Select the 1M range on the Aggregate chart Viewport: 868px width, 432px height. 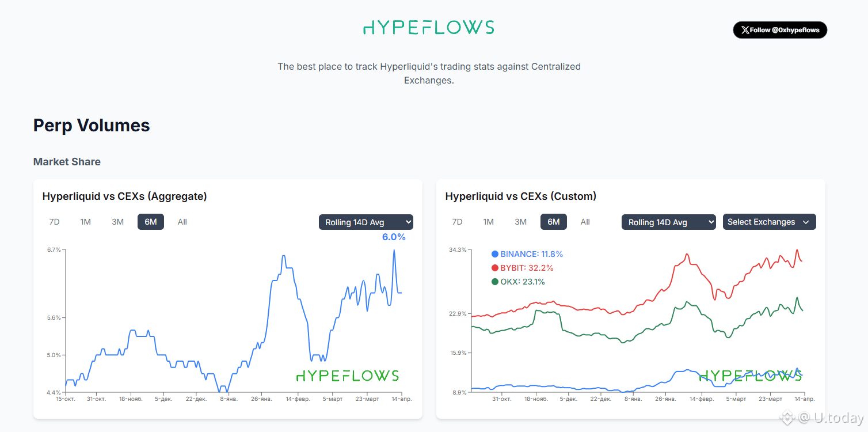tap(86, 221)
